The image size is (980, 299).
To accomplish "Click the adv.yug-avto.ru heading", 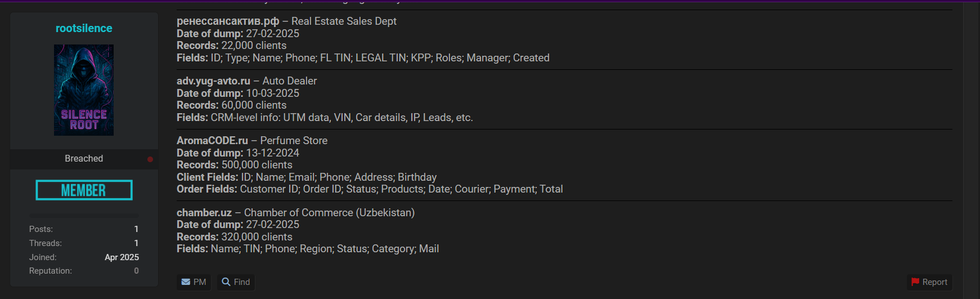I will (213, 81).
